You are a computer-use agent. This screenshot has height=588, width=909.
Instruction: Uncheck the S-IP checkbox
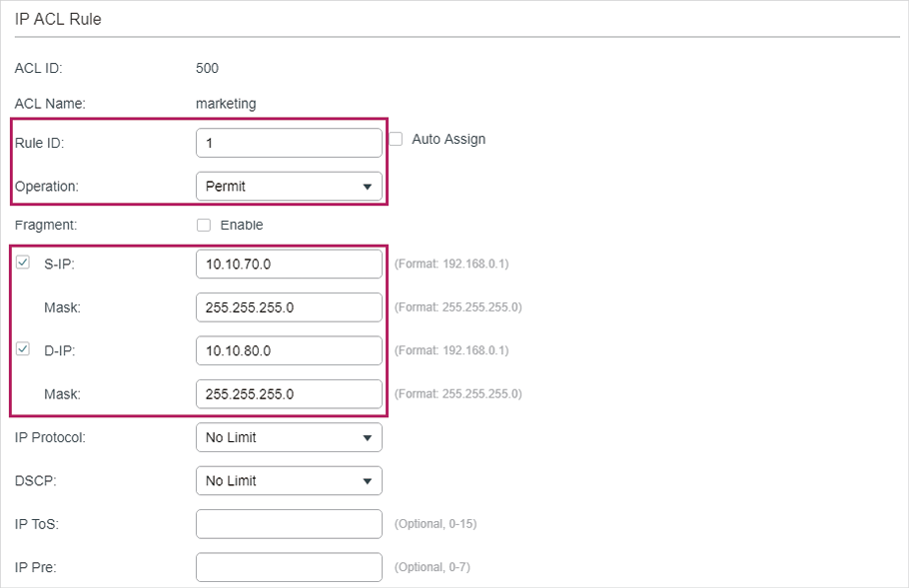pyautogui.click(x=22, y=264)
